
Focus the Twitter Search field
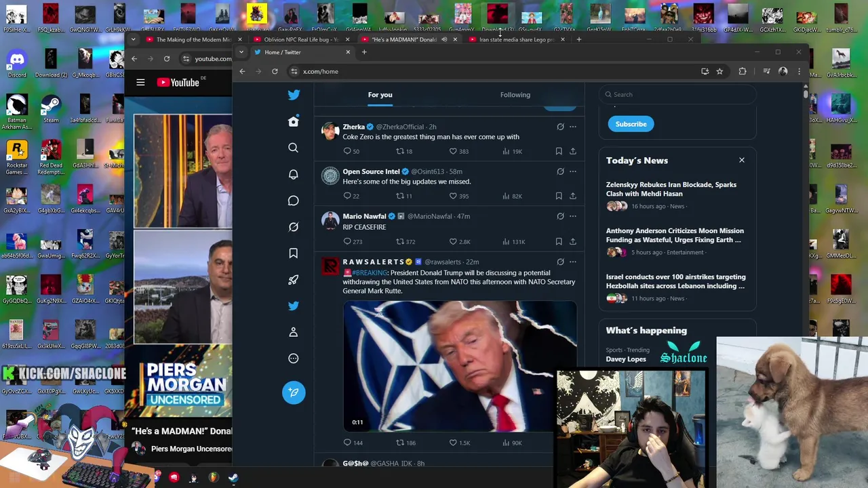point(678,94)
